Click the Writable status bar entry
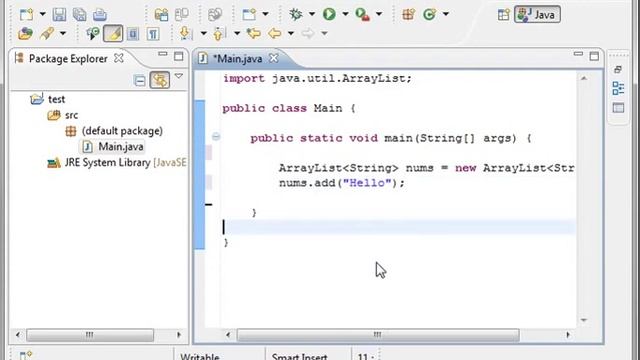 (200, 356)
